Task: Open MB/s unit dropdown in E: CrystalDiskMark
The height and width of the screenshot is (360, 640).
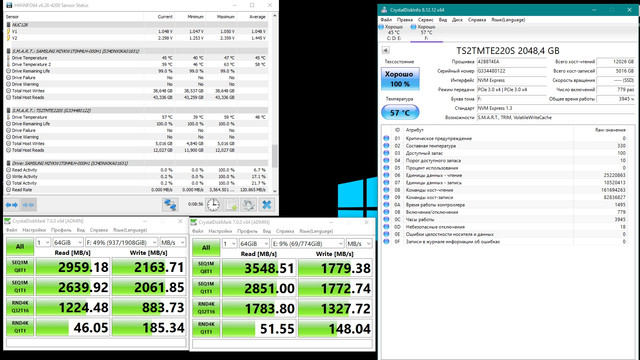Action: click(x=359, y=244)
